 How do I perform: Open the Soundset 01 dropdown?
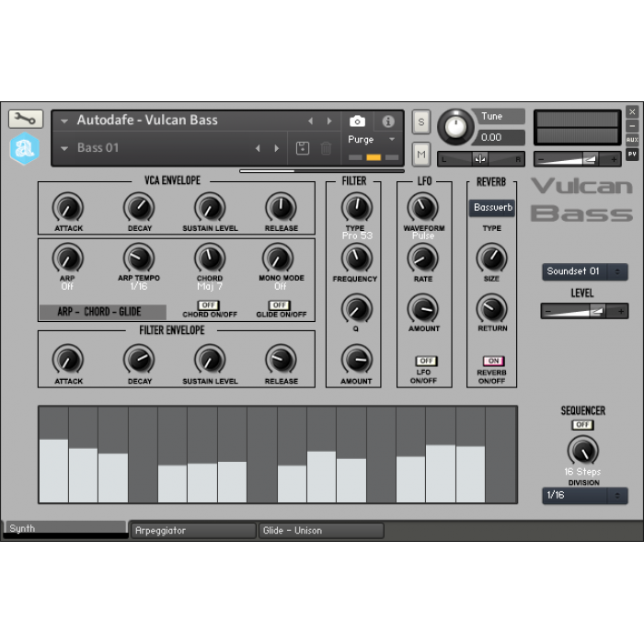coord(585,271)
